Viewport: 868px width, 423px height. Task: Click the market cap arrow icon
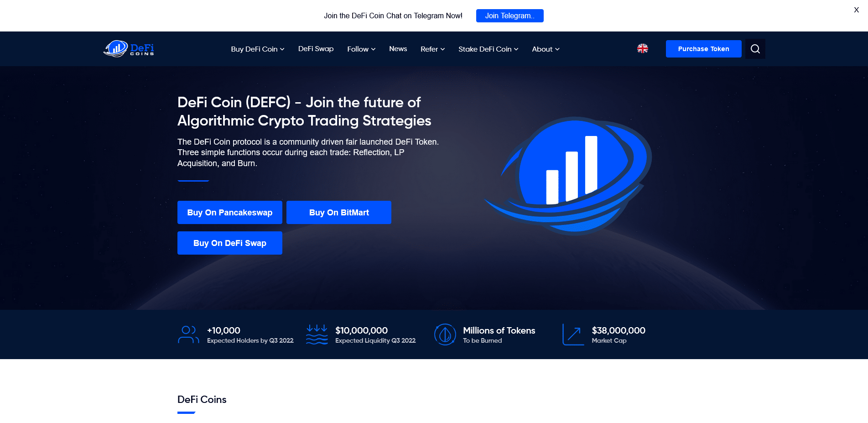click(573, 334)
